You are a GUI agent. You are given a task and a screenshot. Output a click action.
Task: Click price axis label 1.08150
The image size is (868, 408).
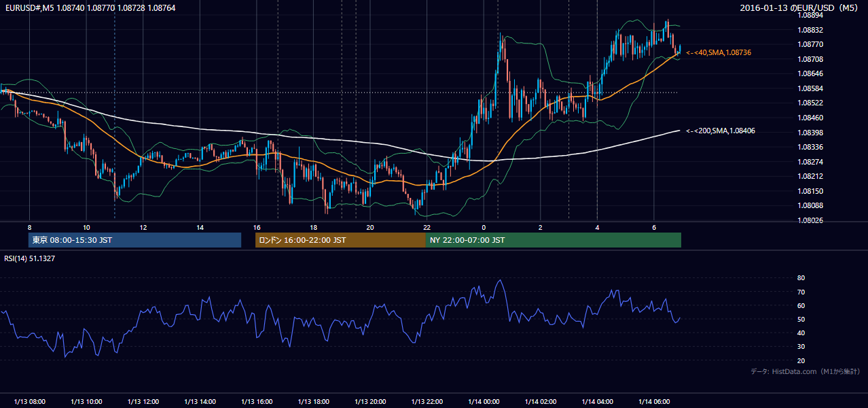(810, 191)
